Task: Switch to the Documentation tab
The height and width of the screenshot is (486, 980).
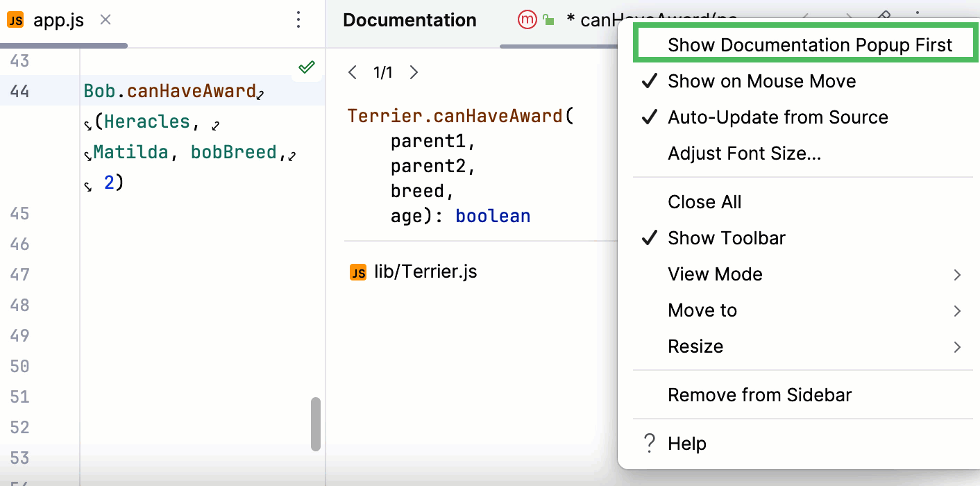Action: tap(409, 19)
